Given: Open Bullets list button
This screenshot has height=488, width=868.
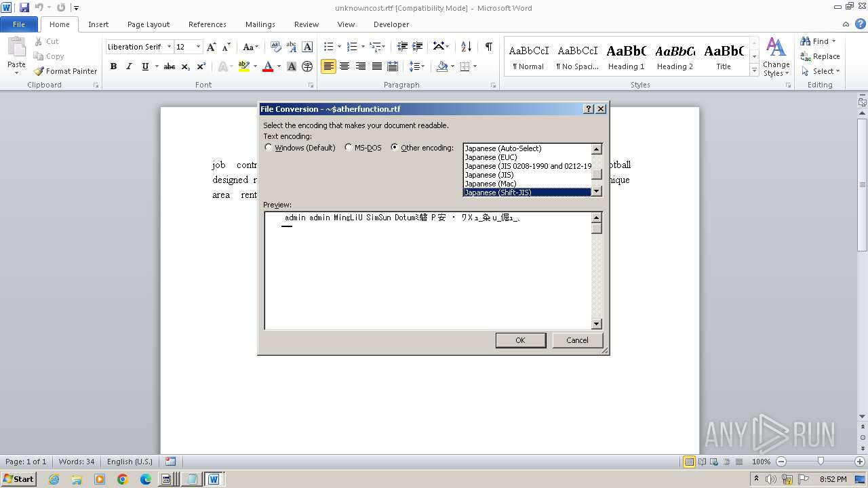Looking at the screenshot, I should click(x=329, y=47).
